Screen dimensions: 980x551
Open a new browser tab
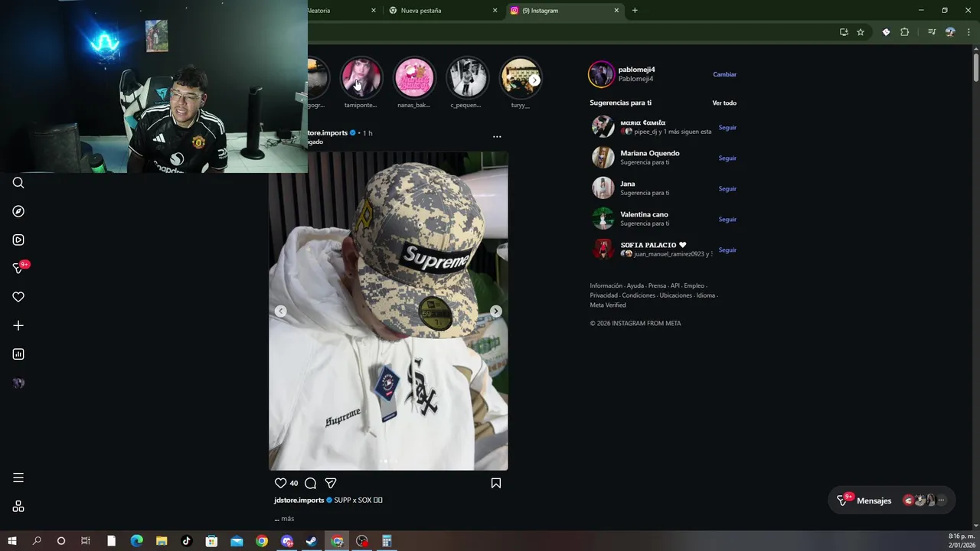click(x=635, y=11)
